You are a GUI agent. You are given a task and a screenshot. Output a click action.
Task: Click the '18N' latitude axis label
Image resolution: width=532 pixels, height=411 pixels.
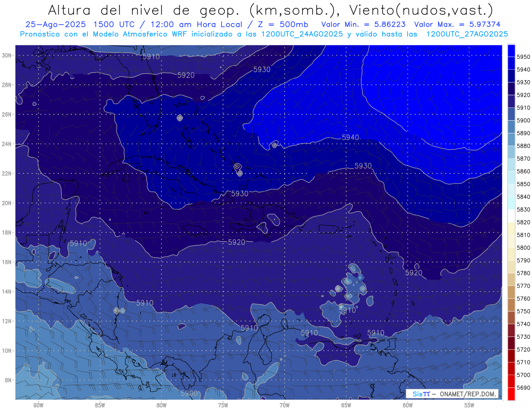click(6, 232)
